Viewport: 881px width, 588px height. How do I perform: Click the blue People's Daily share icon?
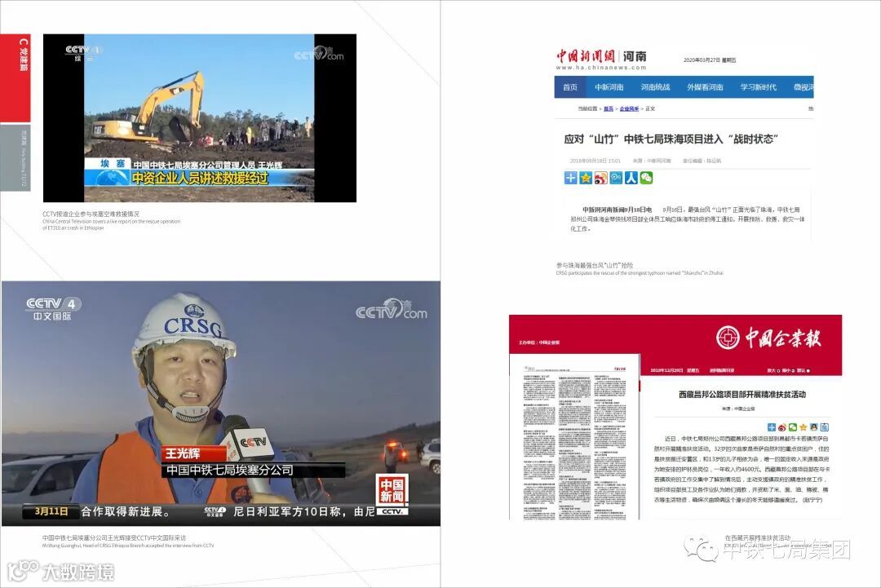(631, 178)
